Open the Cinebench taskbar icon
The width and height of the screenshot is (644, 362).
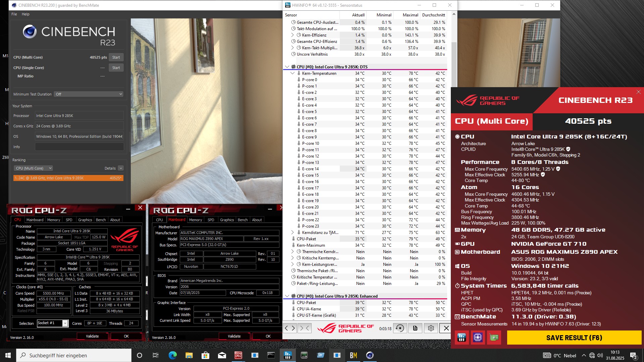pyautogui.click(x=370, y=355)
